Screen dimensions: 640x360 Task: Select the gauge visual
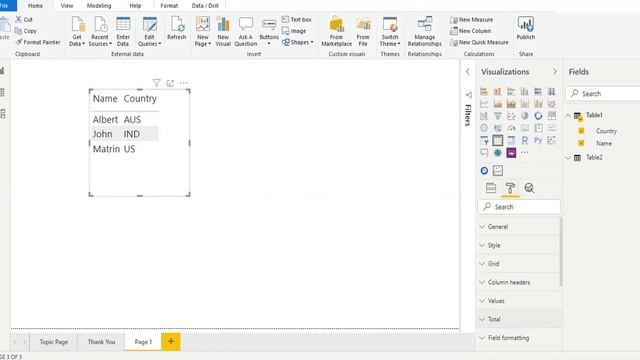[x=511, y=128]
